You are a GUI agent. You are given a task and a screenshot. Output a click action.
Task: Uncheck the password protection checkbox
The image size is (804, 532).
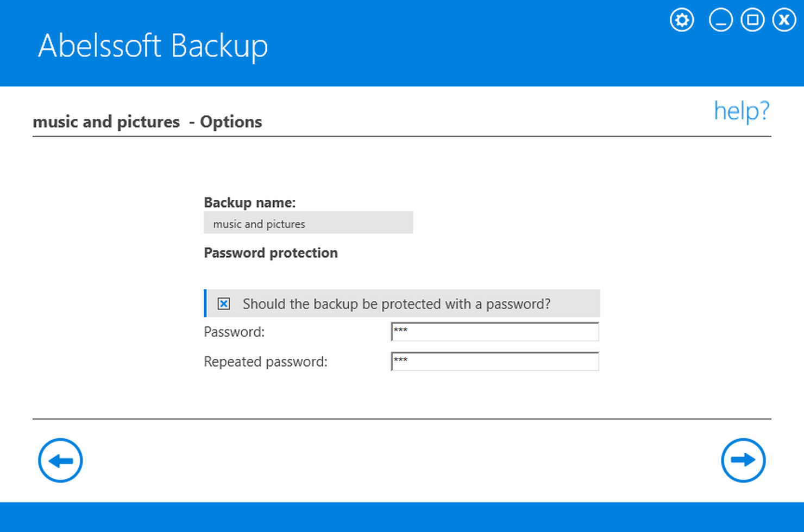(224, 303)
